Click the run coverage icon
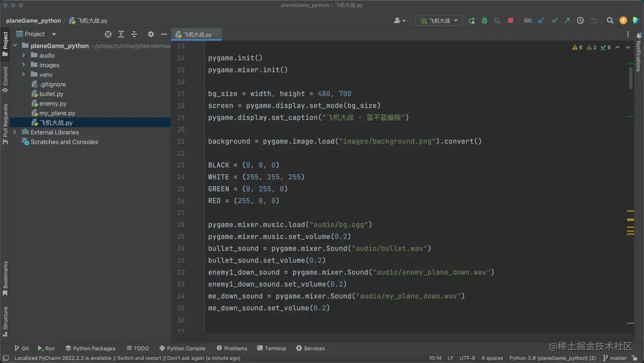Screen dimensions: 644x363 (x=498, y=21)
